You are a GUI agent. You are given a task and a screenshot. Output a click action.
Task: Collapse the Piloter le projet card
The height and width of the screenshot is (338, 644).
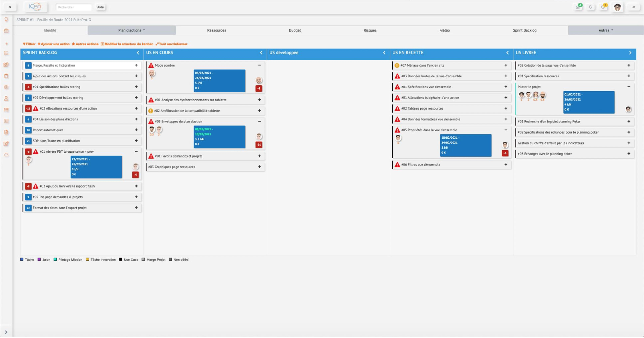pos(629,87)
